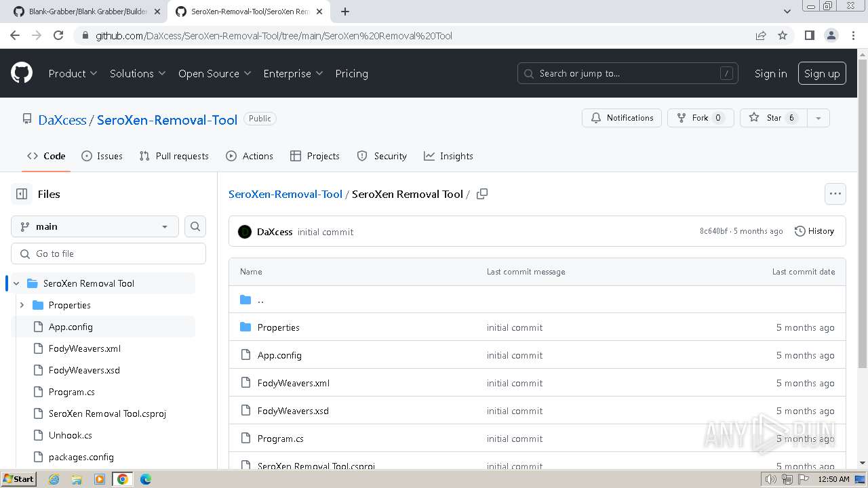Click SeroXen-Removal-Tool breadcrumb link

tap(285, 194)
